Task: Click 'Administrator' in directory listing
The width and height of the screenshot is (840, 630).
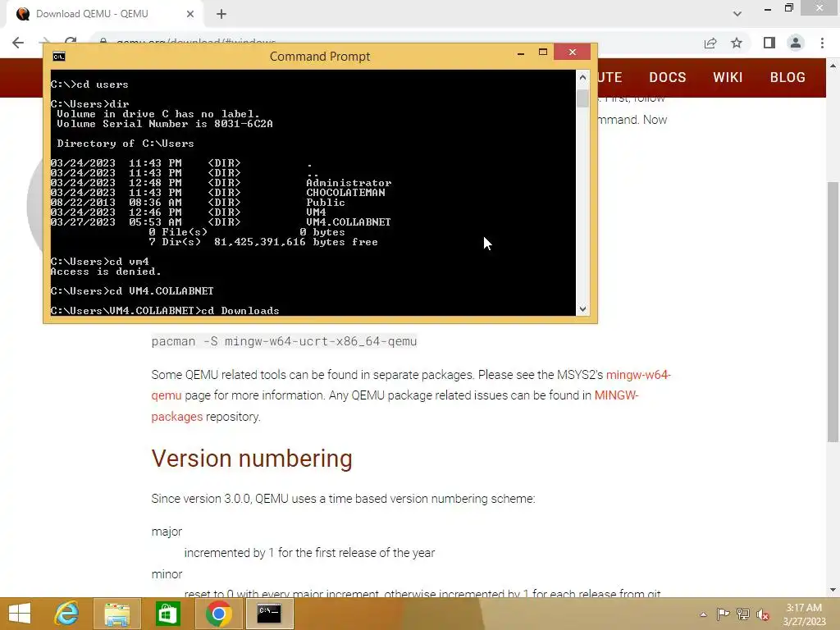Action: click(349, 183)
